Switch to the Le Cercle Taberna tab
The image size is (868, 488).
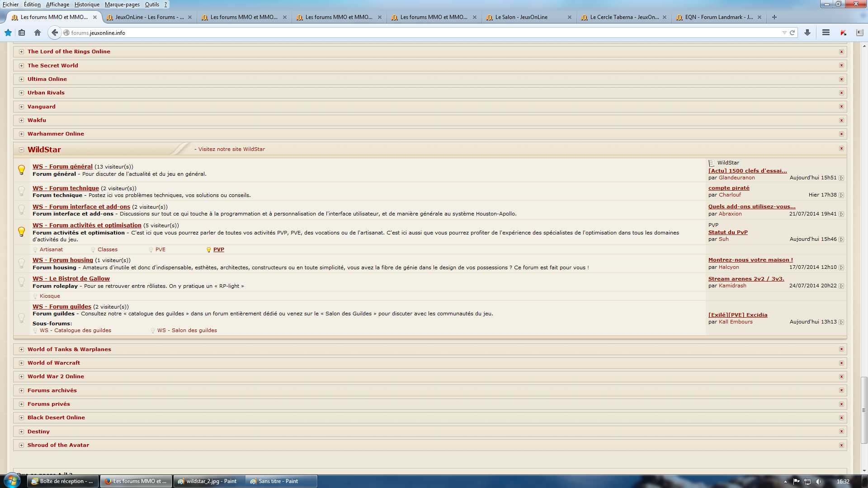[624, 17]
